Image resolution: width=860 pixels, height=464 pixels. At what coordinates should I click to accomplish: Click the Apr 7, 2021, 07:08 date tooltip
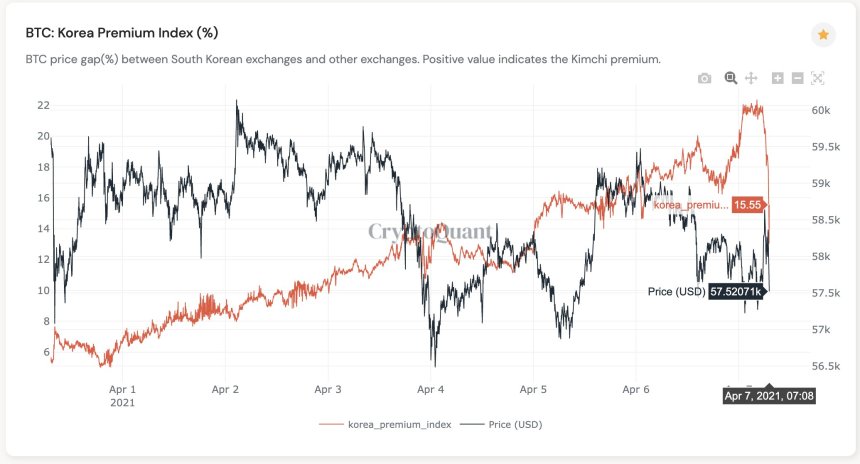(770, 396)
